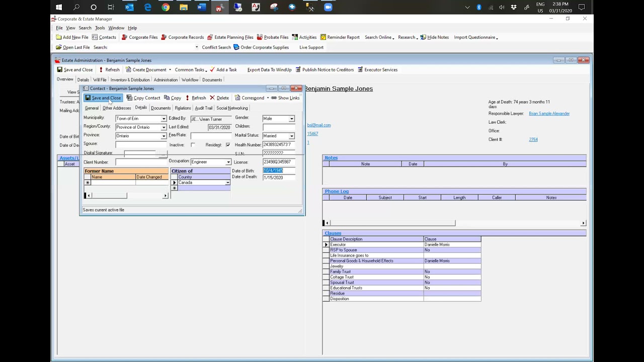Click Create Document in Estate Administration
This screenshot has width=644, height=362.
coord(145,70)
